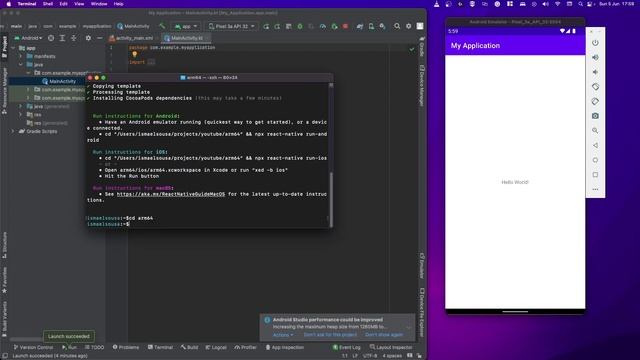640x360 pixels.
Task: Collapse the java folder in Project tree
Action: pos(20,64)
